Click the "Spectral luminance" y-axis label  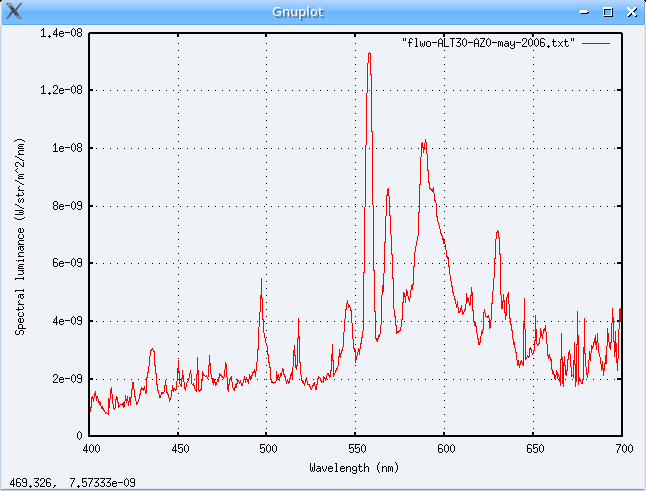20,234
